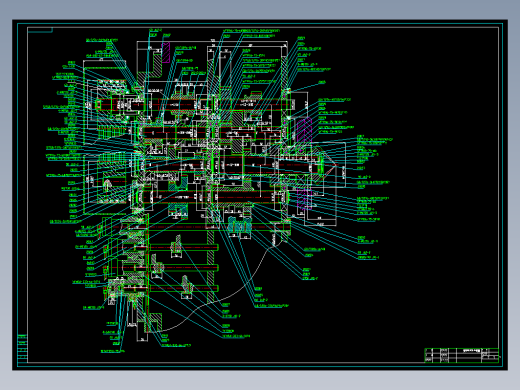Pick the topmost magenta hatched section
The height and width of the screenshot is (390, 520).
tap(166, 53)
